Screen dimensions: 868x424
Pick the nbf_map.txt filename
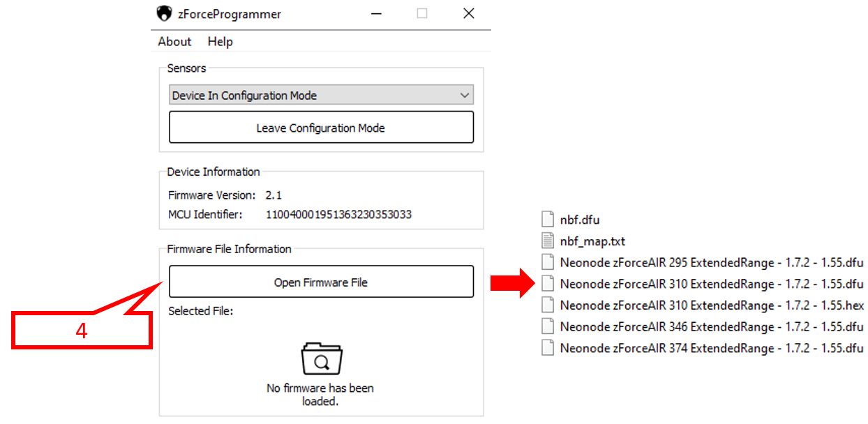pos(592,241)
